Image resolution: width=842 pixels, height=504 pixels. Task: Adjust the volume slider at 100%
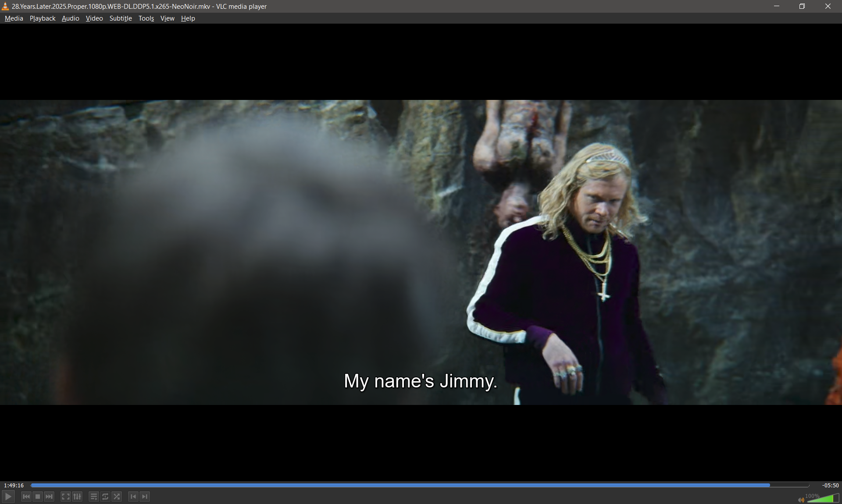pos(822,498)
